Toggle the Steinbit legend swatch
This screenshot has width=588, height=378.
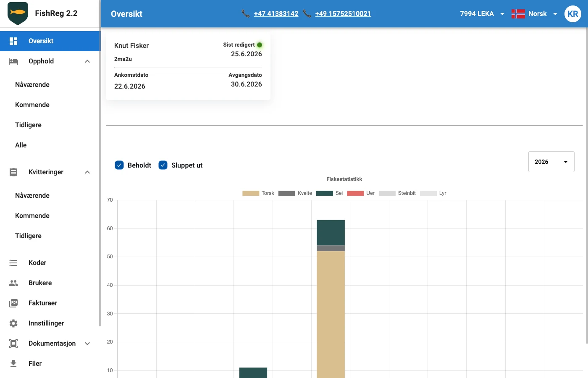pos(387,193)
